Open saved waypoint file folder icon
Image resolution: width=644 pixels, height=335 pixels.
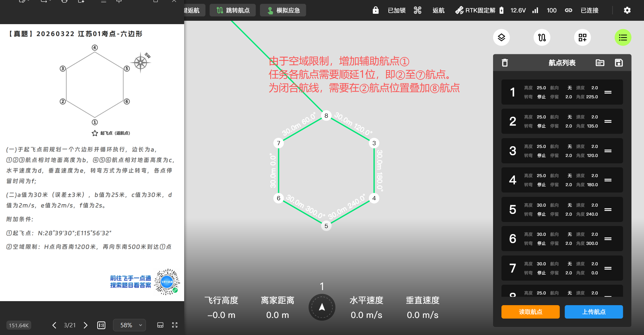pyautogui.click(x=600, y=63)
